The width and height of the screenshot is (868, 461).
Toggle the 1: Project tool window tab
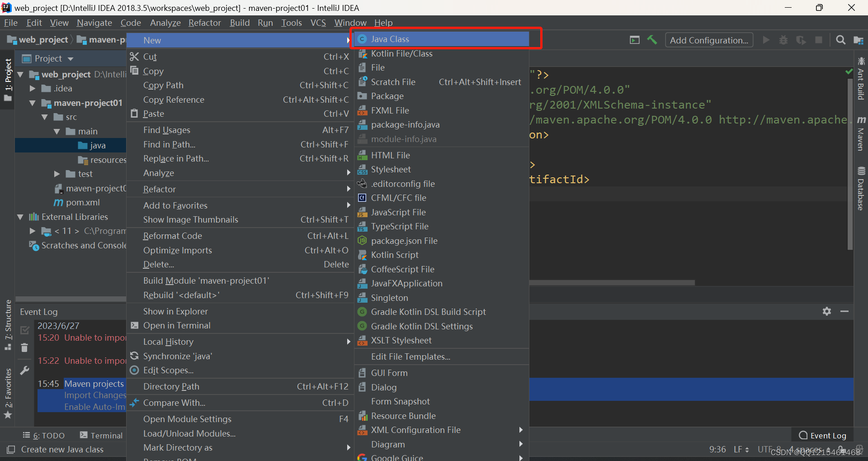tap(8, 80)
